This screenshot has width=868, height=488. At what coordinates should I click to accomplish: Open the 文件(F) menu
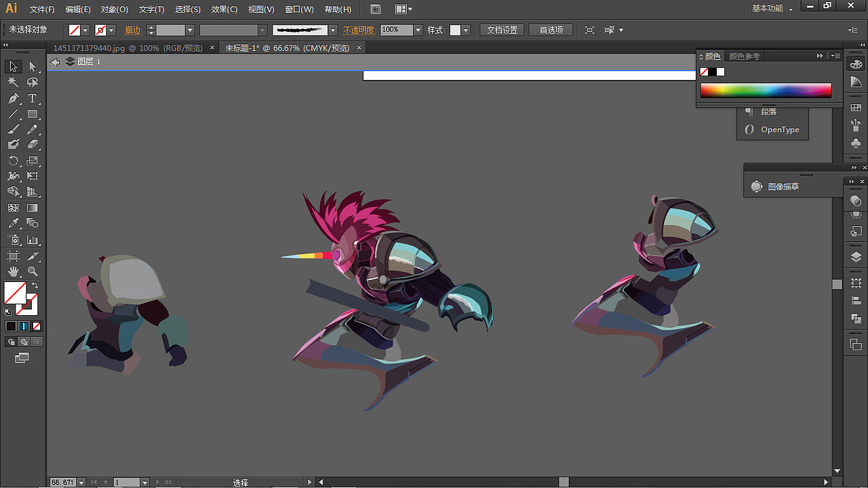[x=42, y=9]
